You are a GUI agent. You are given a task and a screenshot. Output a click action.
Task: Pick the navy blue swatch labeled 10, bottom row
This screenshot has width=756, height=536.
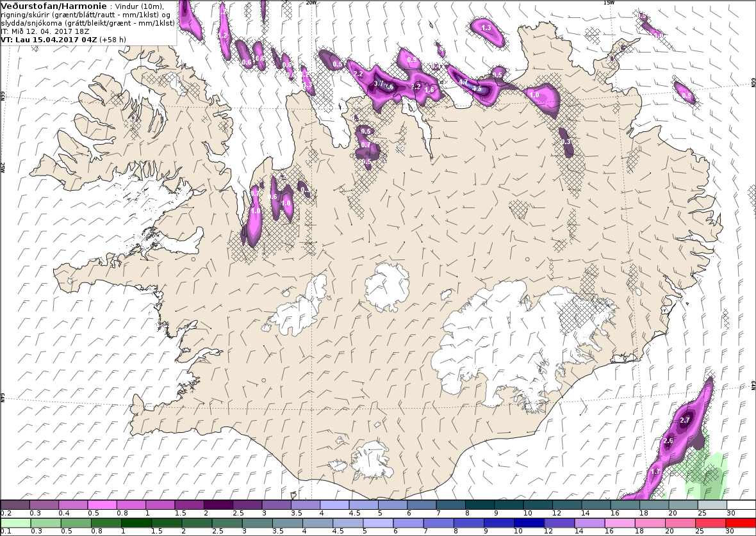529,523
